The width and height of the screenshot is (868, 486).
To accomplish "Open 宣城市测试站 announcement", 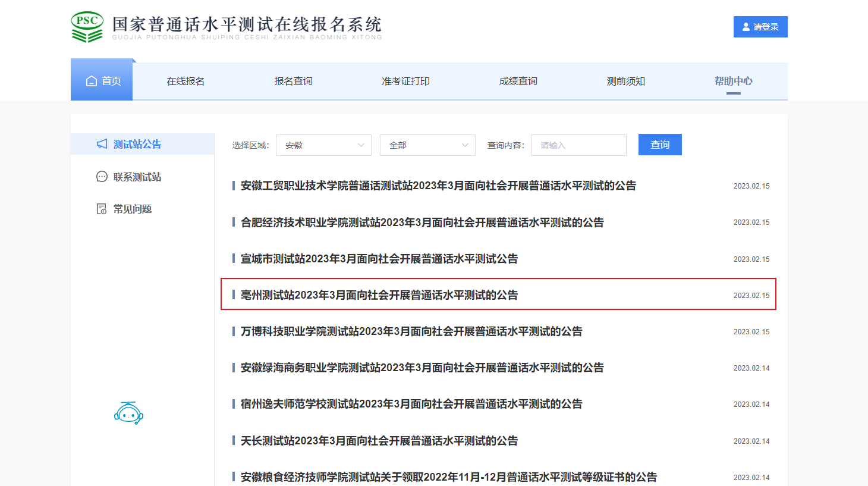I will pyautogui.click(x=379, y=259).
